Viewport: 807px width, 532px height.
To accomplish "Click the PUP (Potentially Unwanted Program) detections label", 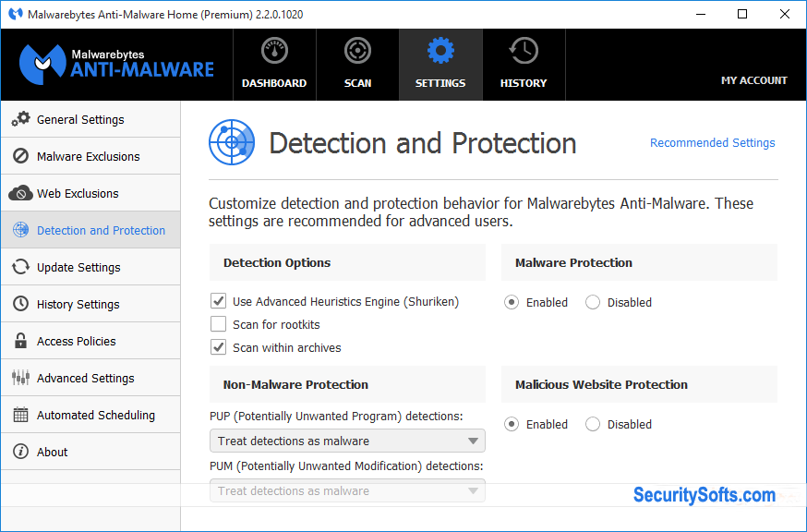I will point(336,416).
